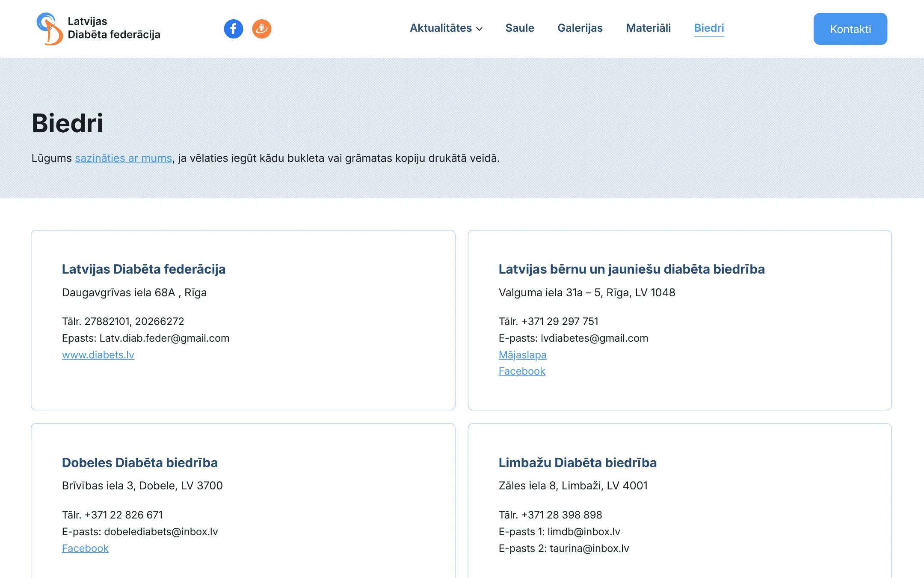Click heading 'Dobeles Diabēta biedrība'
Screen dimensions: 924x578
[140, 463]
